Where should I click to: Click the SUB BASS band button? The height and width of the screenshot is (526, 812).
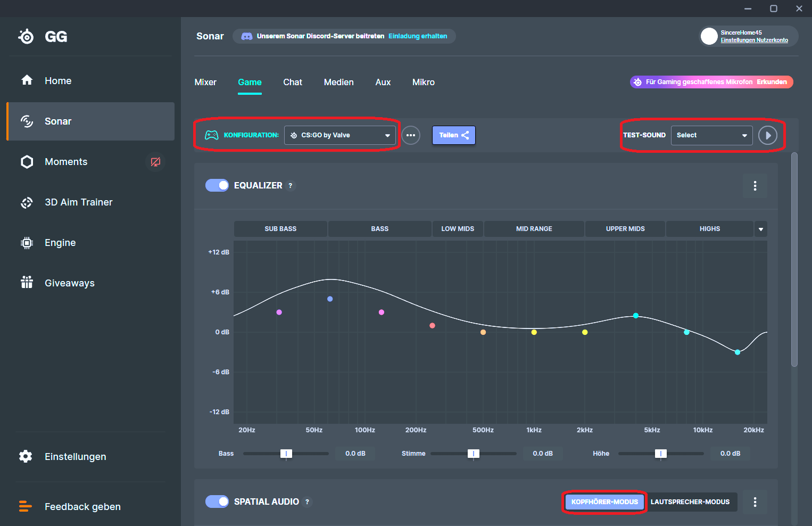pyautogui.click(x=280, y=229)
